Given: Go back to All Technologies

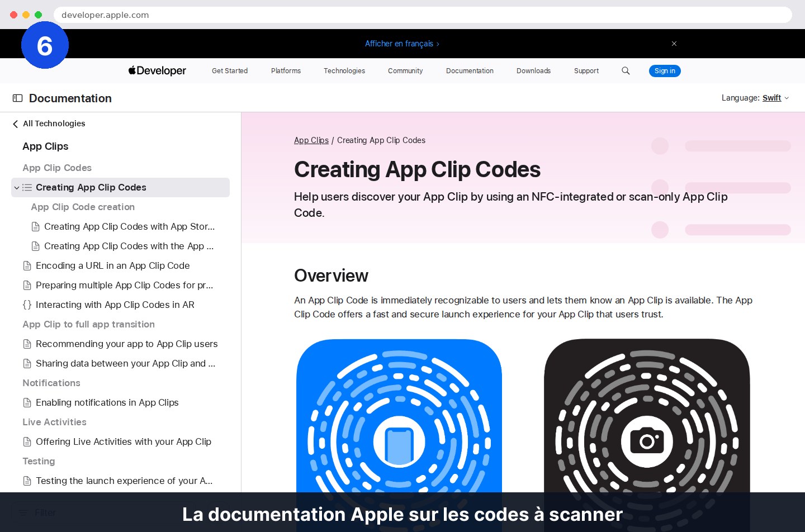Looking at the screenshot, I should tap(49, 123).
